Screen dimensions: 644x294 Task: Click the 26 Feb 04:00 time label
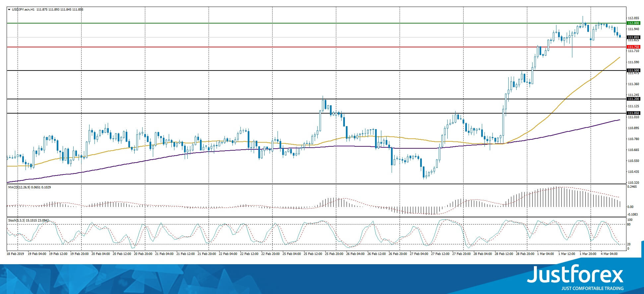tap(355, 254)
